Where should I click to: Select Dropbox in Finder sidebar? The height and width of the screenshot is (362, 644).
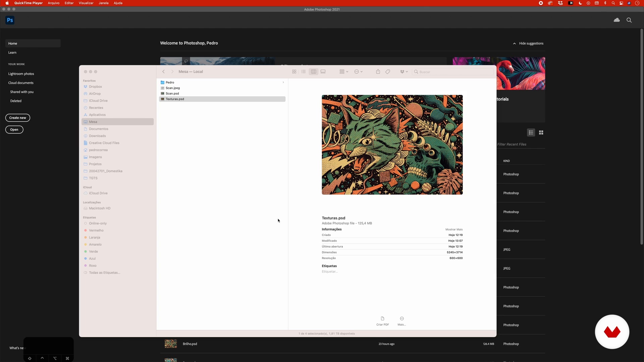[117, 87]
